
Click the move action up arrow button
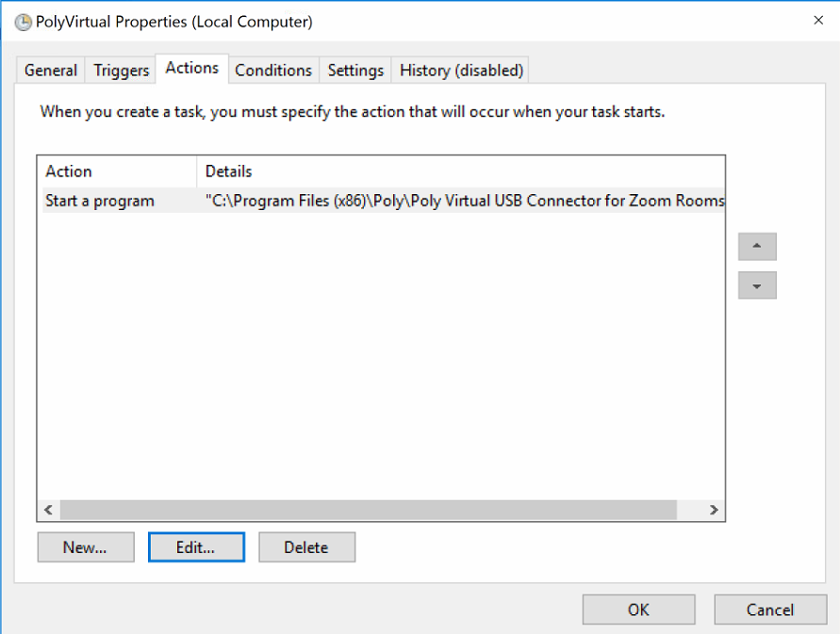coord(757,246)
